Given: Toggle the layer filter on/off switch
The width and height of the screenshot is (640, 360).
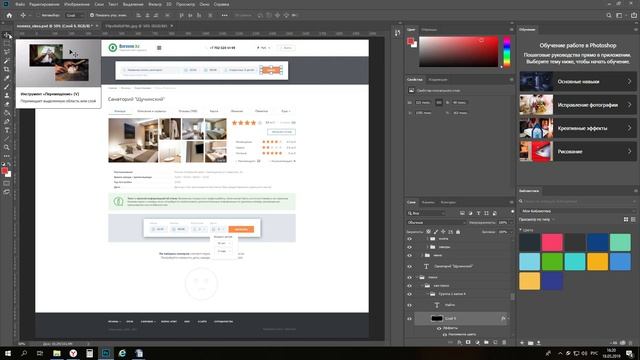Looking at the screenshot, I should (x=512, y=212).
